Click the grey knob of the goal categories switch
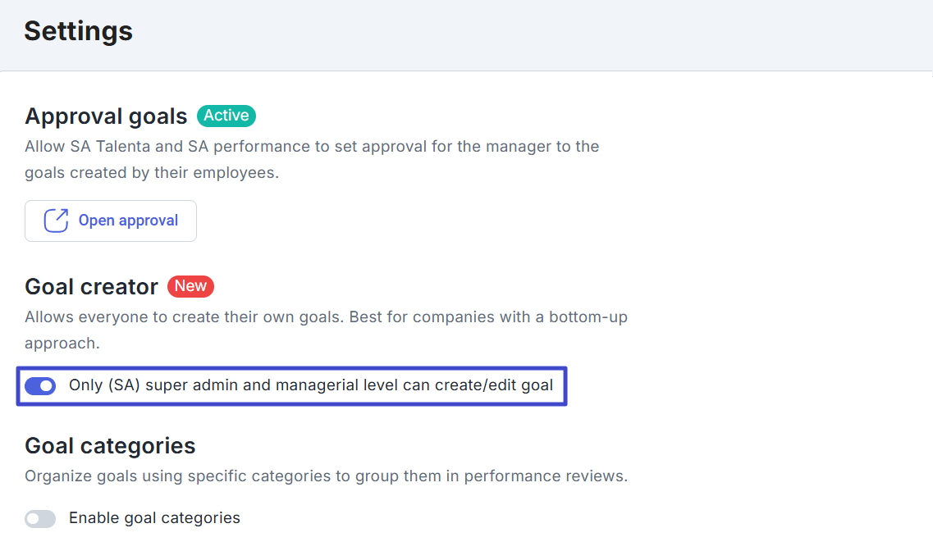The image size is (933, 560). (34, 518)
